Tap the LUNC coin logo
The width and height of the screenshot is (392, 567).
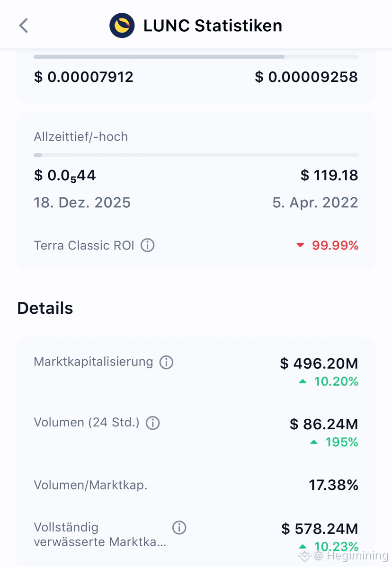click(x=122, y=26)
